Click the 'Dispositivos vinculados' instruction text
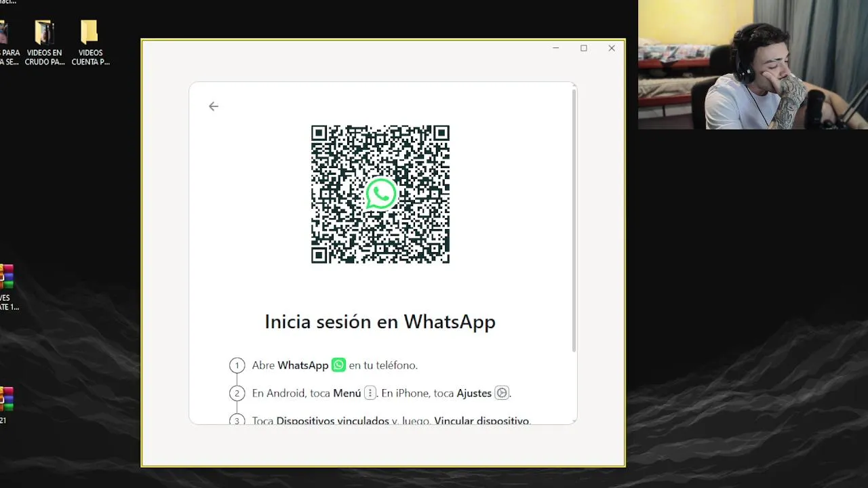868x488 pixels. tap(332, 421)
